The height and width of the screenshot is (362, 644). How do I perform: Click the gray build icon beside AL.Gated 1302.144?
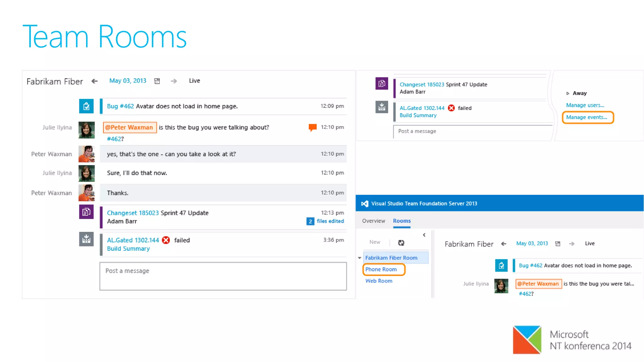coord(86,239)
